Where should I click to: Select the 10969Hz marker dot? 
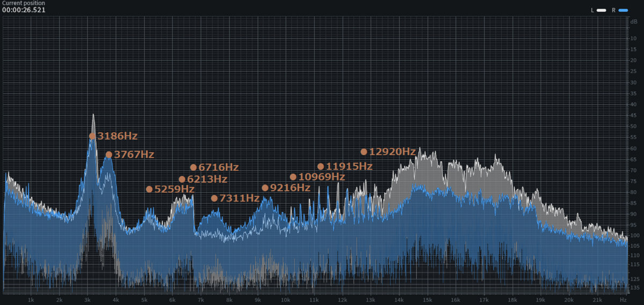click(293, 177)
